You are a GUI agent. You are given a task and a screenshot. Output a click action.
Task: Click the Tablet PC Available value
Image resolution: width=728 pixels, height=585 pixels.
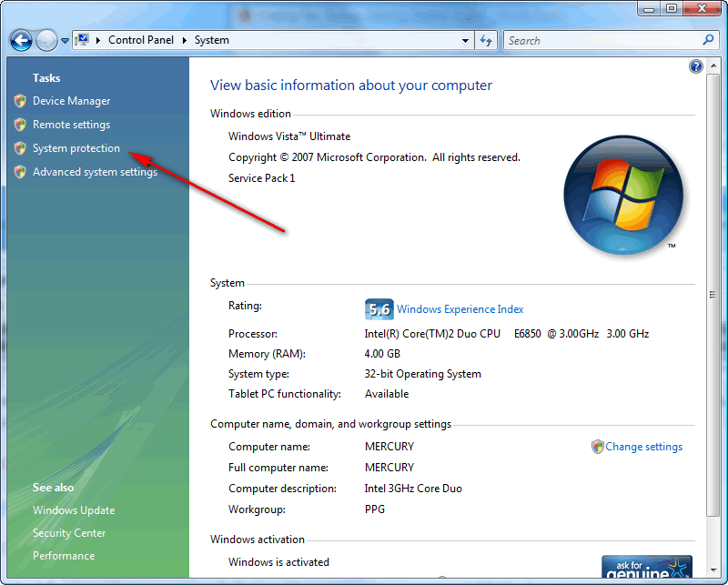[x=387, y=394]
